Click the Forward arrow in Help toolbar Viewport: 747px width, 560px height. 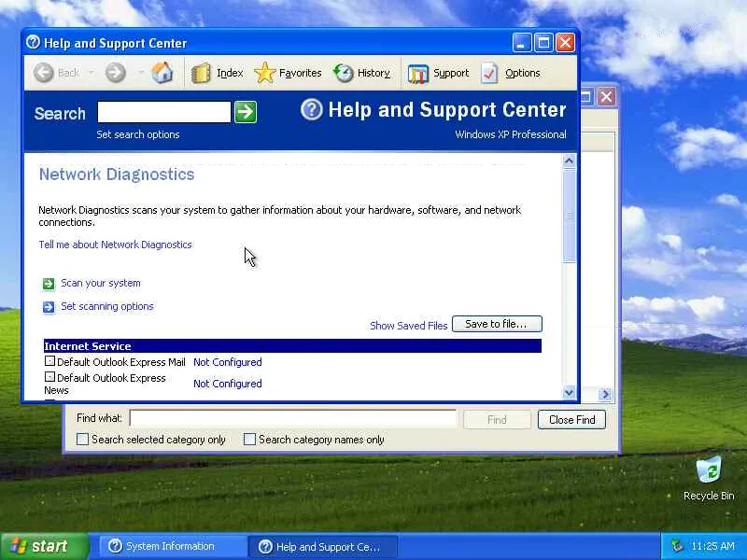click(115, 73)
